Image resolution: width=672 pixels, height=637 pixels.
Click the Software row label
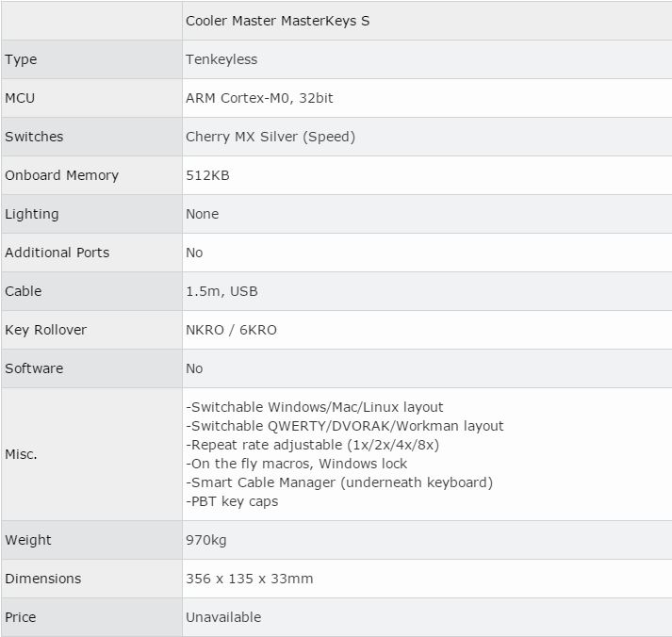click(x=34, y=368)
